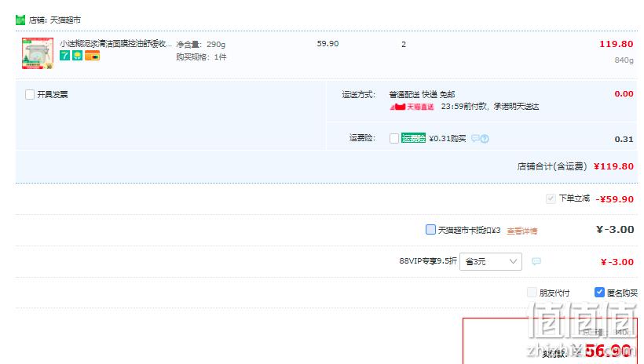Click the comment icon next to 省3元 dropdown
Screen dimensions: 644x364
tap(536, 261)
